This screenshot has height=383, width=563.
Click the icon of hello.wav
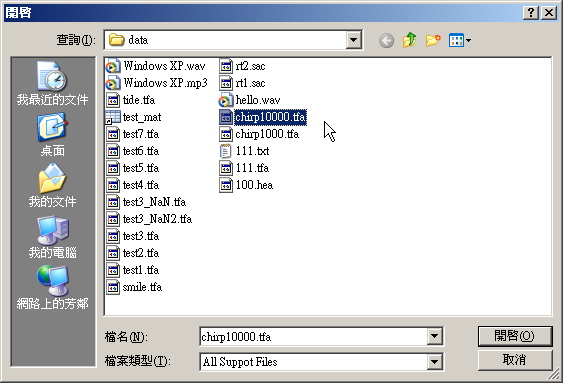[x=226, y=100]
